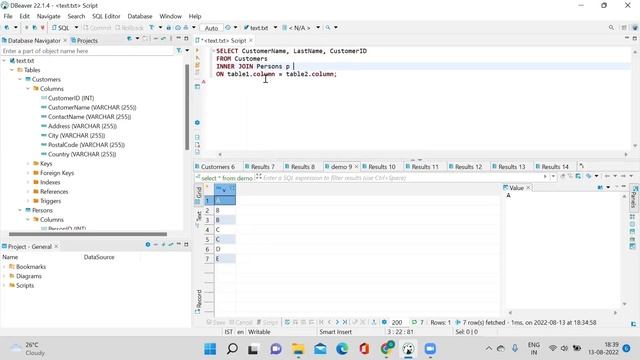This screenshot has height=360, width=640.
Task: Click the navigator object name filter field
Action: coord(87,51)
